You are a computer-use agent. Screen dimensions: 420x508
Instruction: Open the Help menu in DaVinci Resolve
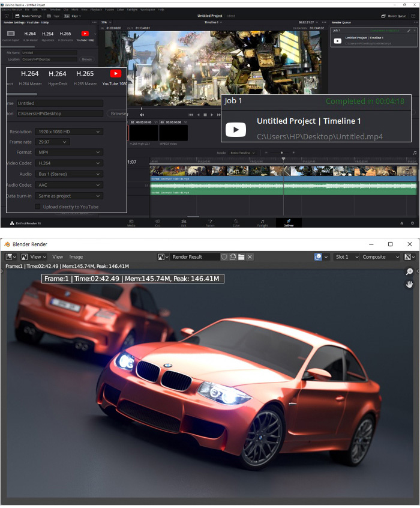tap(161, 10)
